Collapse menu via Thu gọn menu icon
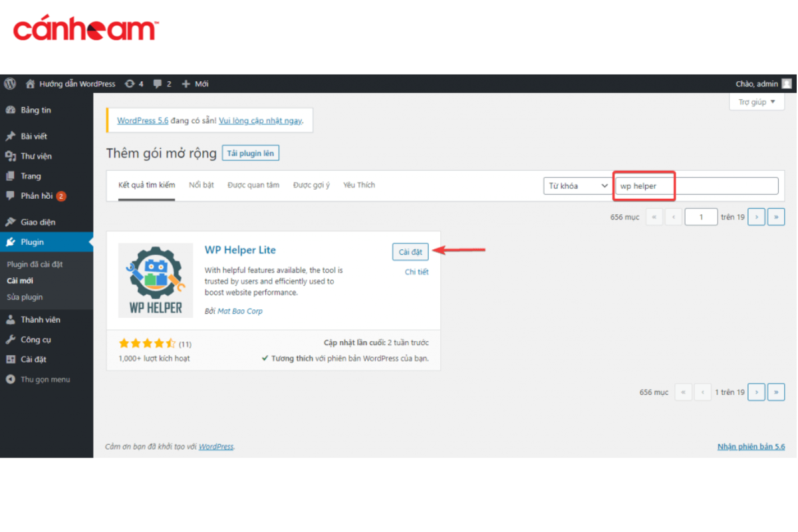This screenshot has width=798, height=532. (x=11, y=380)
